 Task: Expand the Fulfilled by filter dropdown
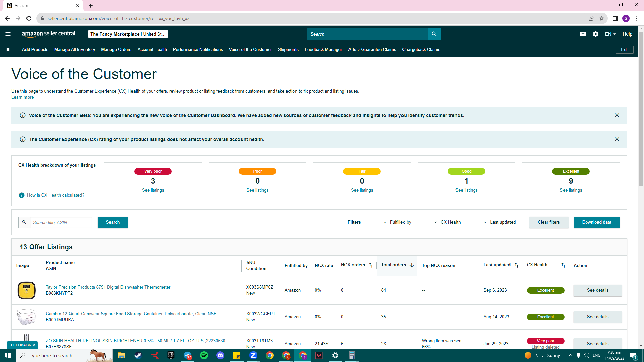[397, 222]
